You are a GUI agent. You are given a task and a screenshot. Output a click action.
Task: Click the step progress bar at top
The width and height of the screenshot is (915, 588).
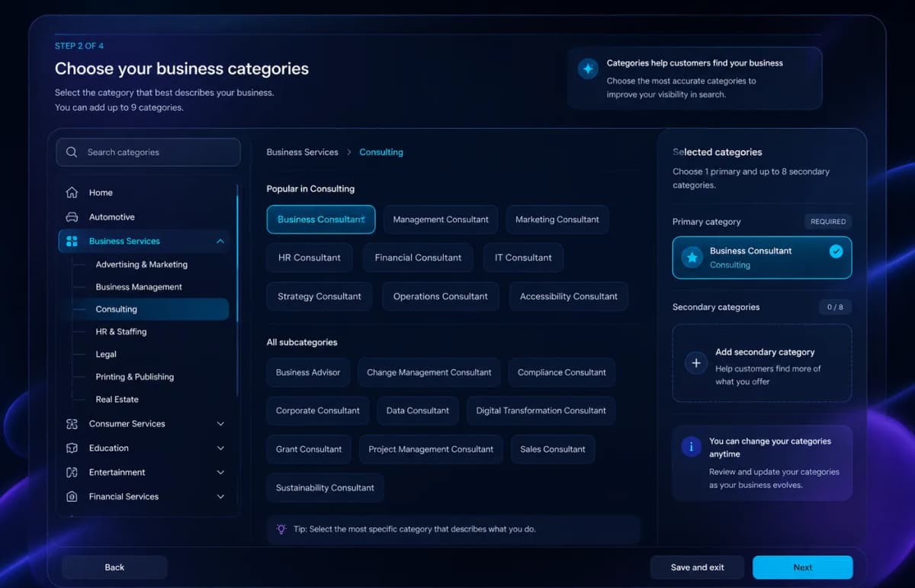(x=438, y=34)
